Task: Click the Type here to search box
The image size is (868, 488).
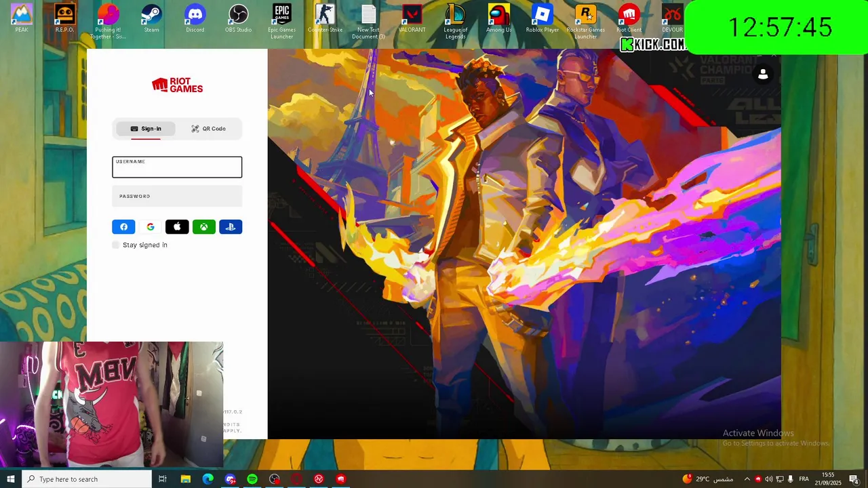Action: [87, 479]
